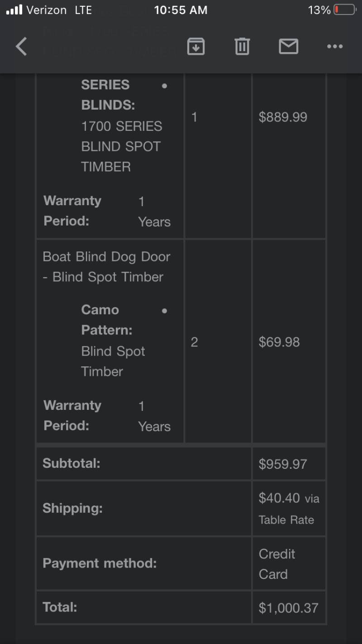
Task: Tap the back arrow to leave the email
Action: [x=21, y=46]
